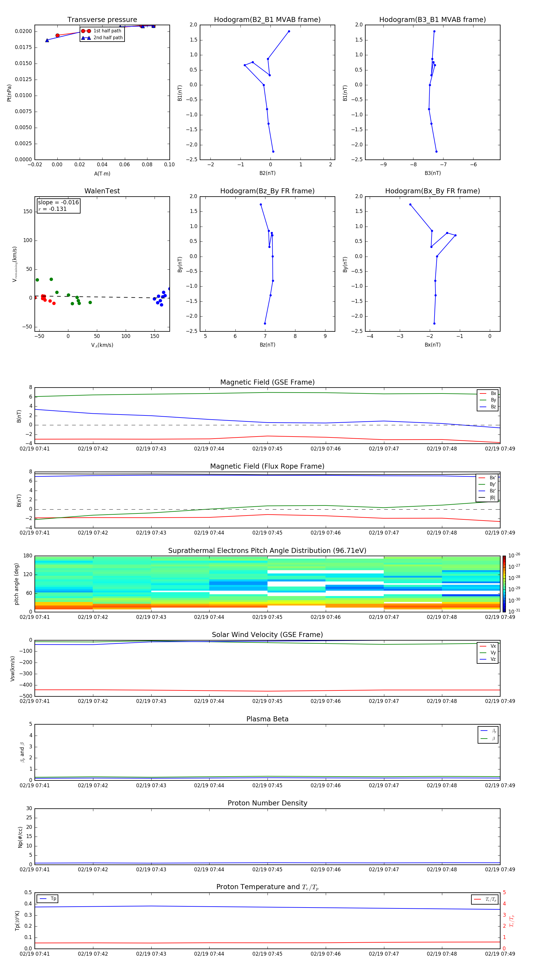Click the "slope = -0.016" annotation

click(58, 203)
